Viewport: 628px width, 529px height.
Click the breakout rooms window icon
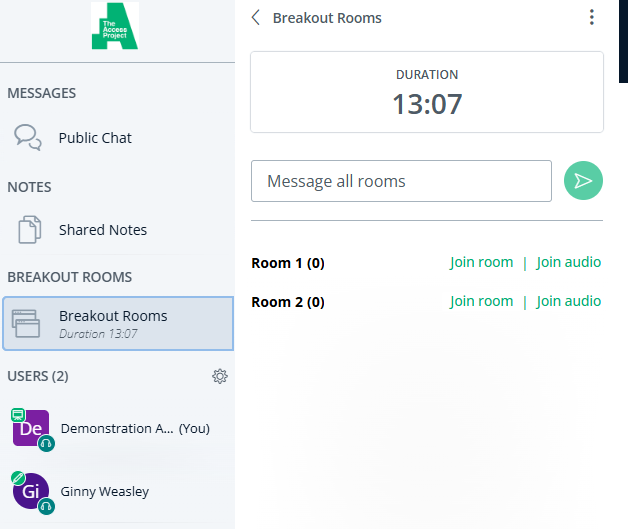click(x=26, y=324)
